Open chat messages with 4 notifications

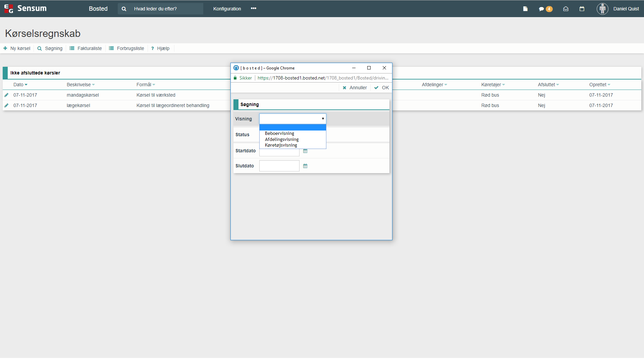[545, 9]
